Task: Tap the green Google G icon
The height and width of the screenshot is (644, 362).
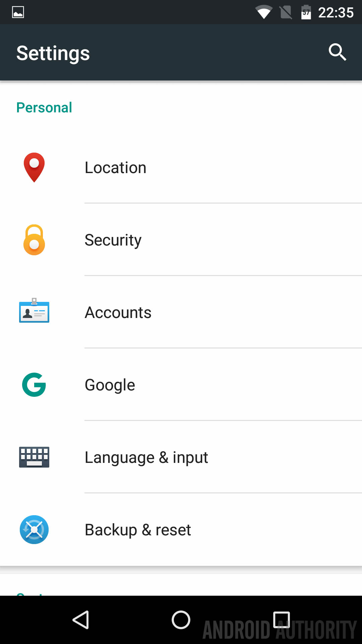Action: pos(34,385)
